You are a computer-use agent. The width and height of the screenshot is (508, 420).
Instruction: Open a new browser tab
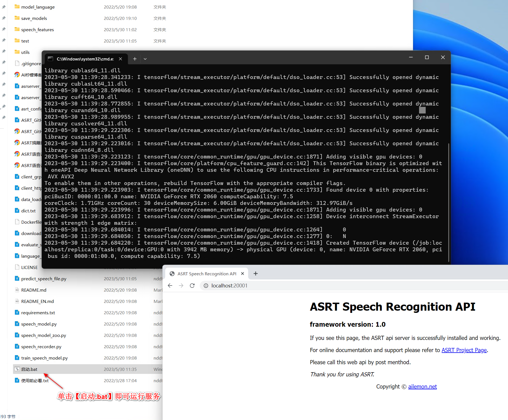point(256,274)
